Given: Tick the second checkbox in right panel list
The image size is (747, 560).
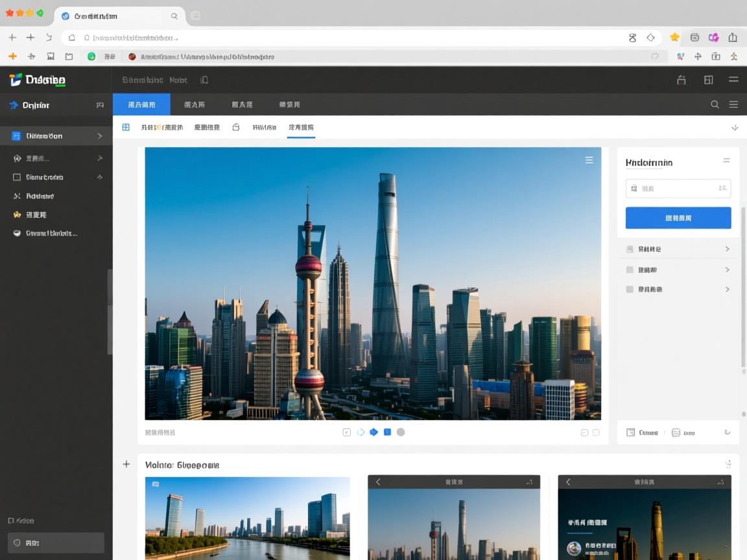Looking at the screenshot, I should (630, 270).
